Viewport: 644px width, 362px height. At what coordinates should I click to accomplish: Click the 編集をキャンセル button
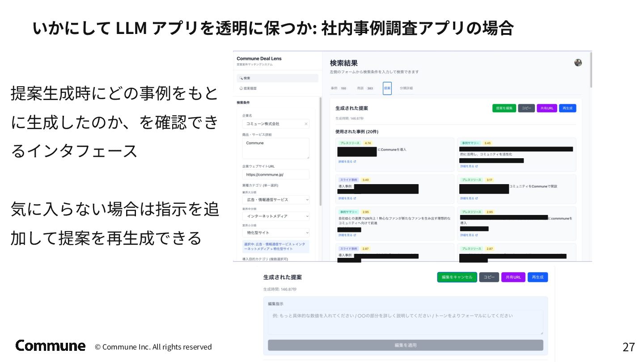pos(457,277)
